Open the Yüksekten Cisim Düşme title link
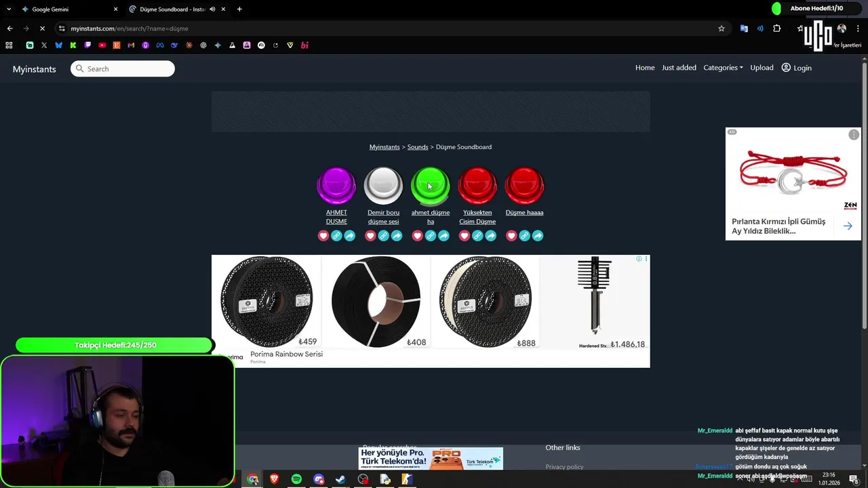The height and width of the screenshot is (488, 868). tap(477, 217)
